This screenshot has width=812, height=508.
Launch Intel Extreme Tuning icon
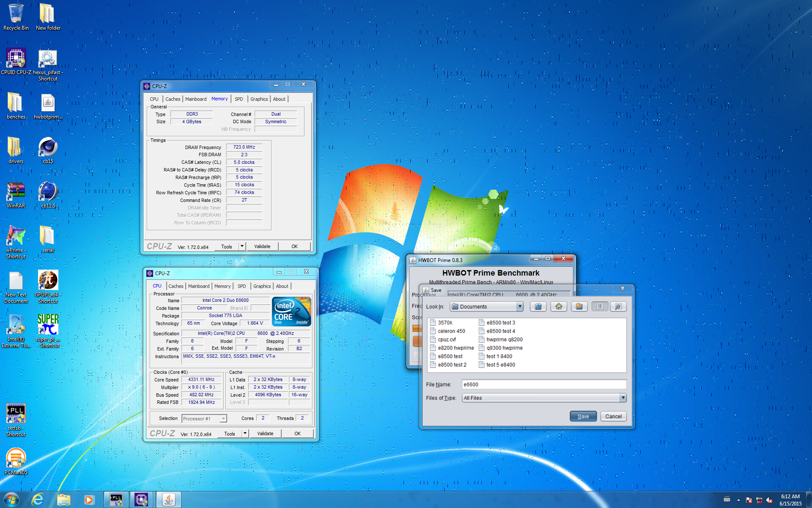pos(16,331)
